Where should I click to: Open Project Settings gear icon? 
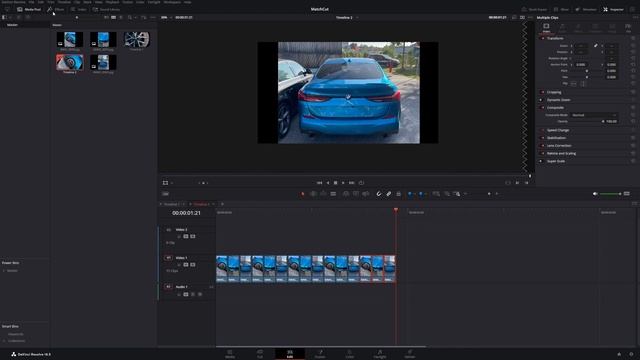(631, 354)
